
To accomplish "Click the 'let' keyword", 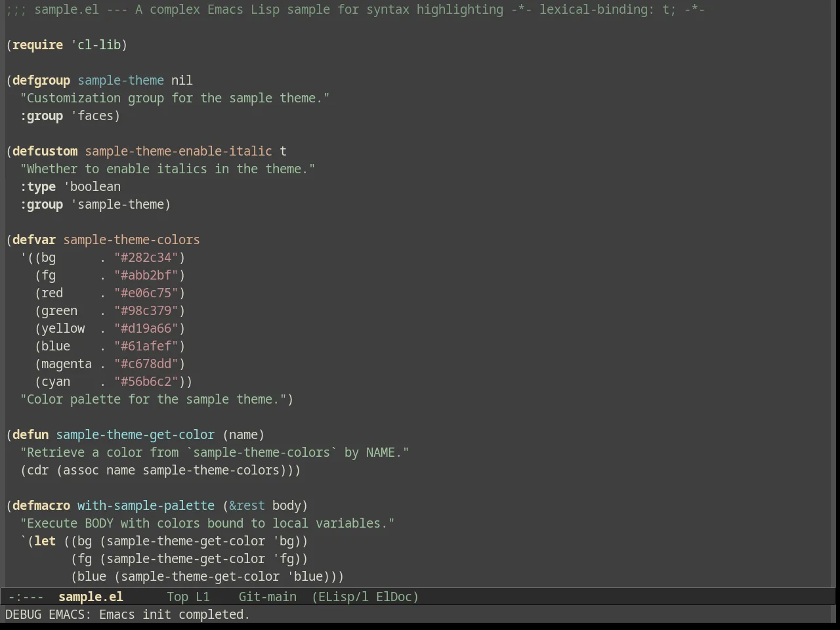I will point(45,541).
